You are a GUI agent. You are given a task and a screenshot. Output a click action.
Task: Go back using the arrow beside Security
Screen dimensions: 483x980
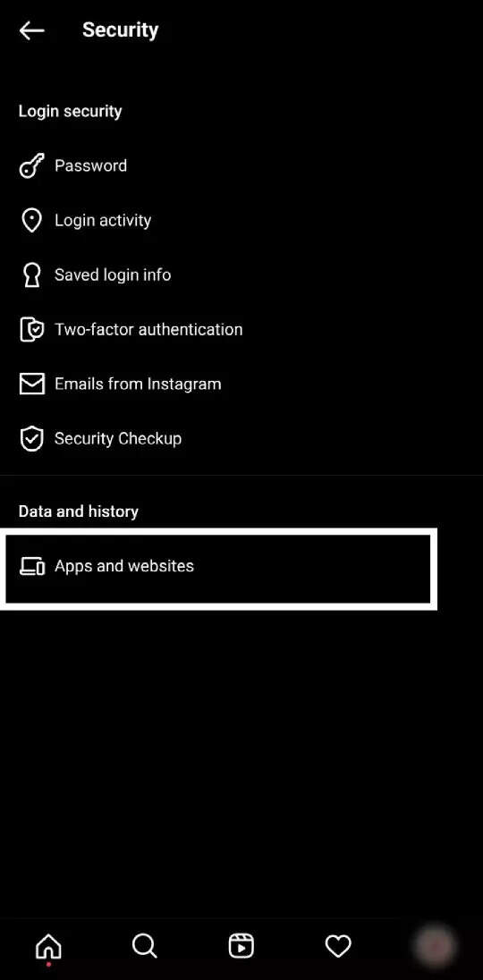coord(31,30)
